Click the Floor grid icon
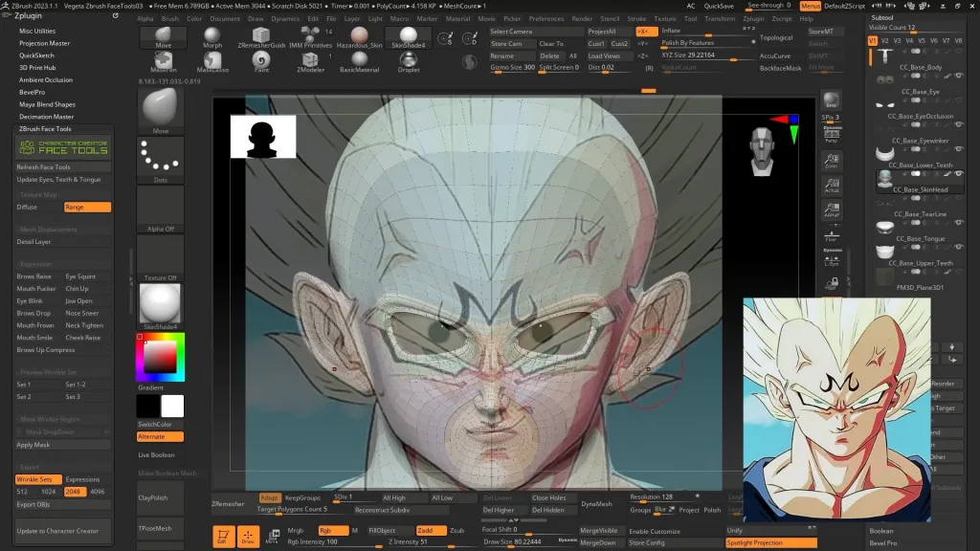980x551 pixels. (832, 235)
